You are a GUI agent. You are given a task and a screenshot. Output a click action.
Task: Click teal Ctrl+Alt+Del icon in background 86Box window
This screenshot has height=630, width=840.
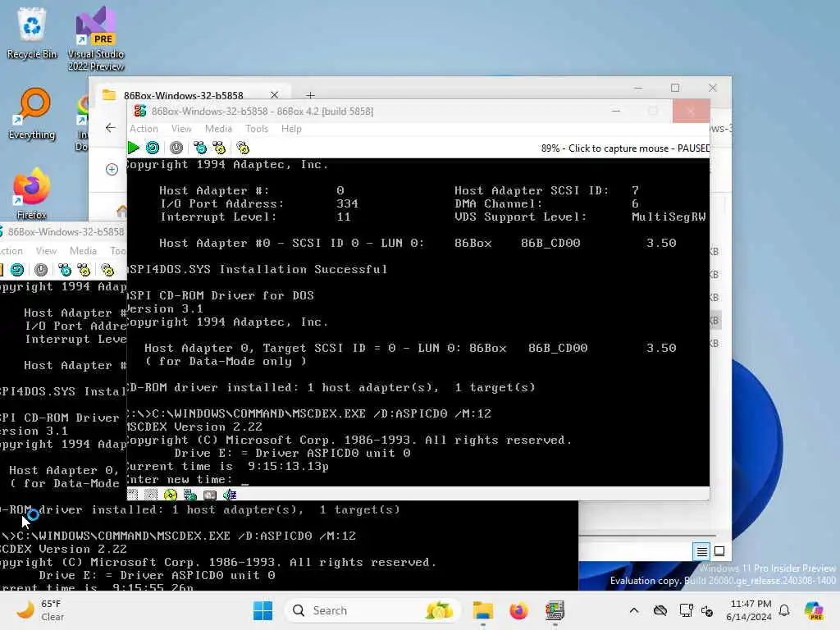tap(65, 269)
